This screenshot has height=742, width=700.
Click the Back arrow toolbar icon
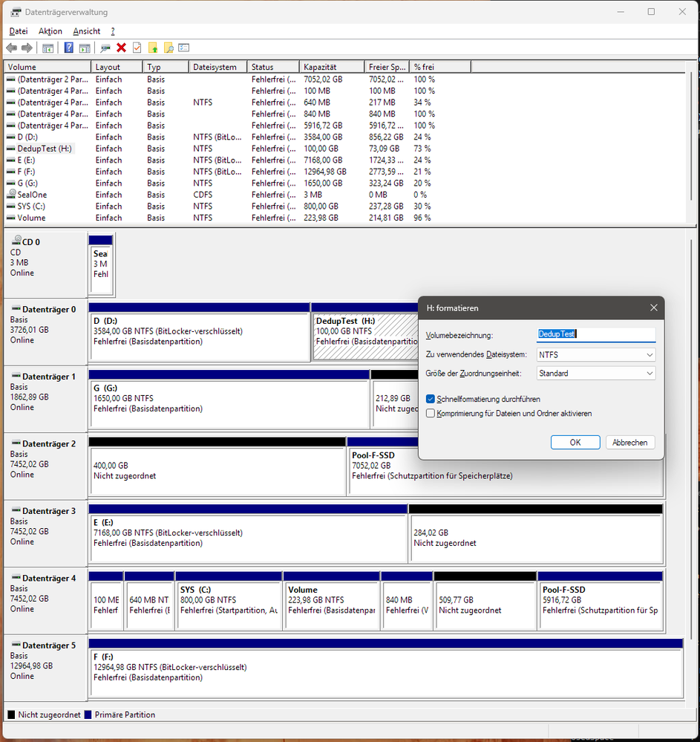pyautogui.click(x=12, y=48)
